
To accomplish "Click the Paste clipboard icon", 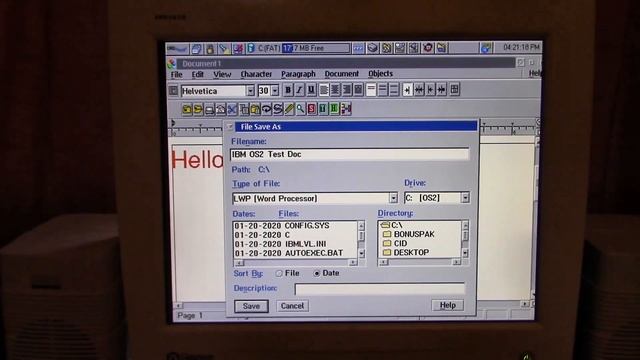I will click(x=256, y=109).
